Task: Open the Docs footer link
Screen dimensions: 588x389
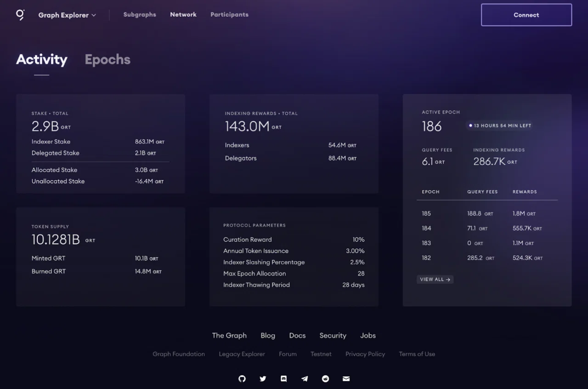Action: pos(297,336)
